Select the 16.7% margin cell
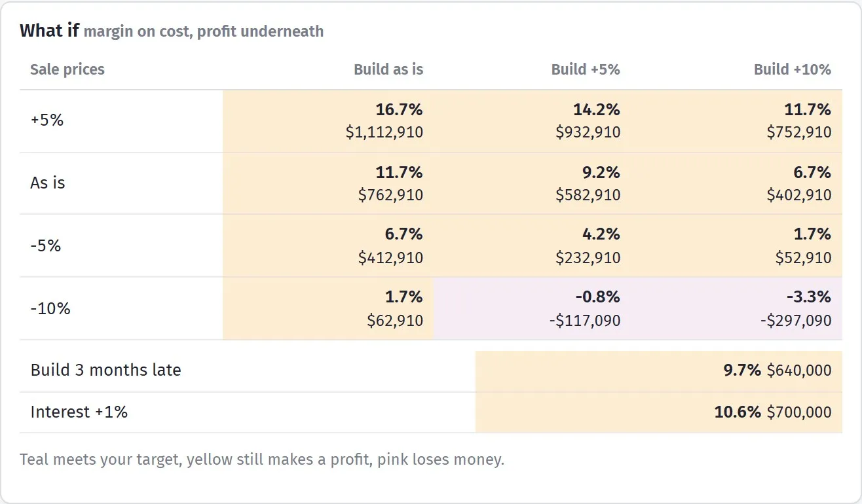The image size is (862, 504). 328,121
